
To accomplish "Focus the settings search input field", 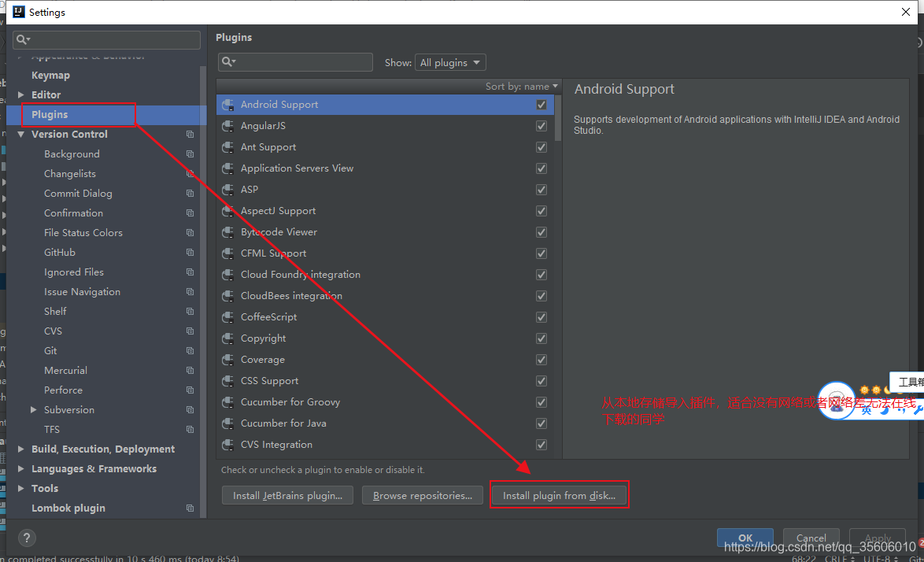I will [x=107, y=39].
